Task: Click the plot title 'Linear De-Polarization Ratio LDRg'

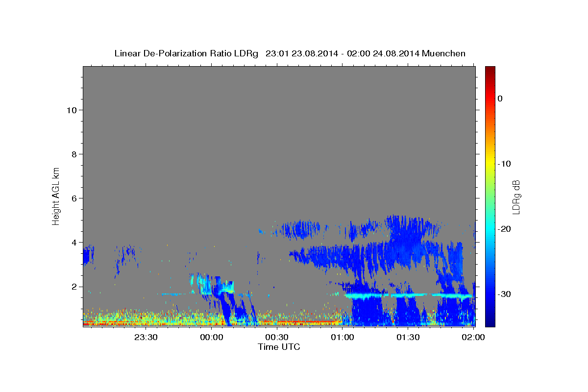Action: coord(186,53)
